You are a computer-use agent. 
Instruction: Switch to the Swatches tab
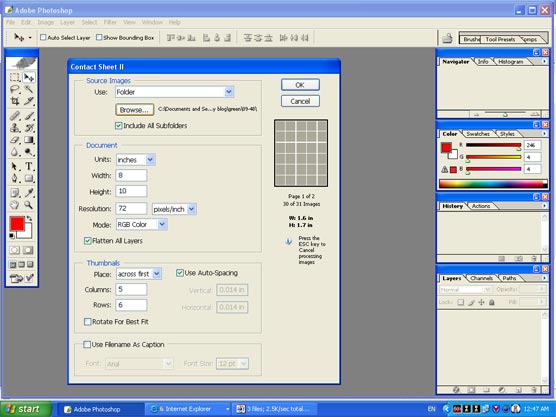478,134
